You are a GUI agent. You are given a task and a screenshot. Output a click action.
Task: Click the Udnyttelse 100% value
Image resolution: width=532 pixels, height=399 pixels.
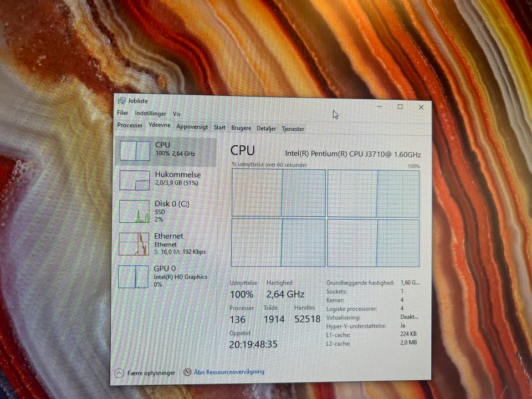pyautogui.click(x=242, y=294)
